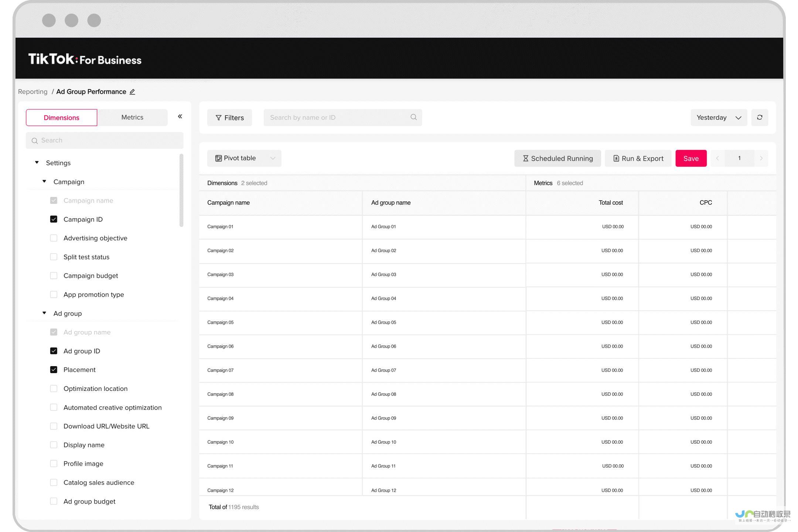Viewport: 798px width, 532px height.
Task: Collapse the sidebar with the double-chevron icon
Action: [x=180, y=117]
